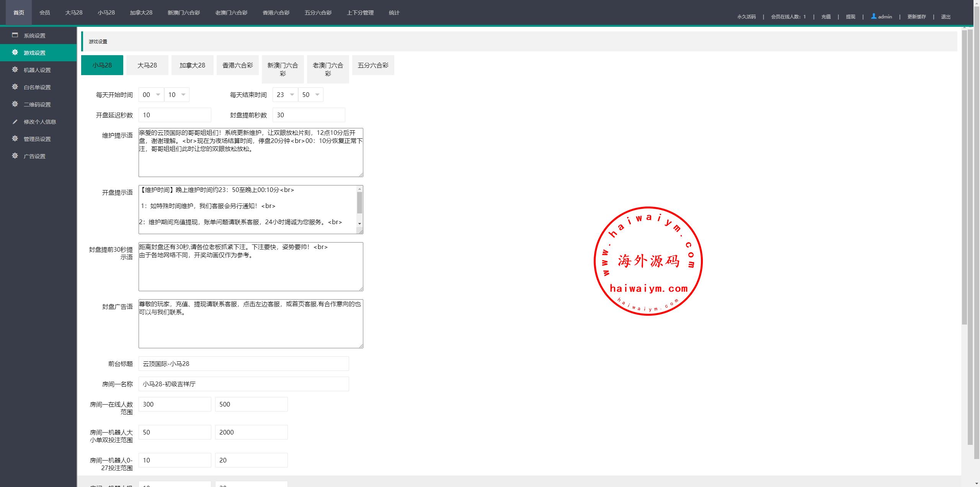The width and height of the screenshot is (980, 487).
Task: Click the 退出 logout link
Action: pyautogui.click(x=946, y=16)
